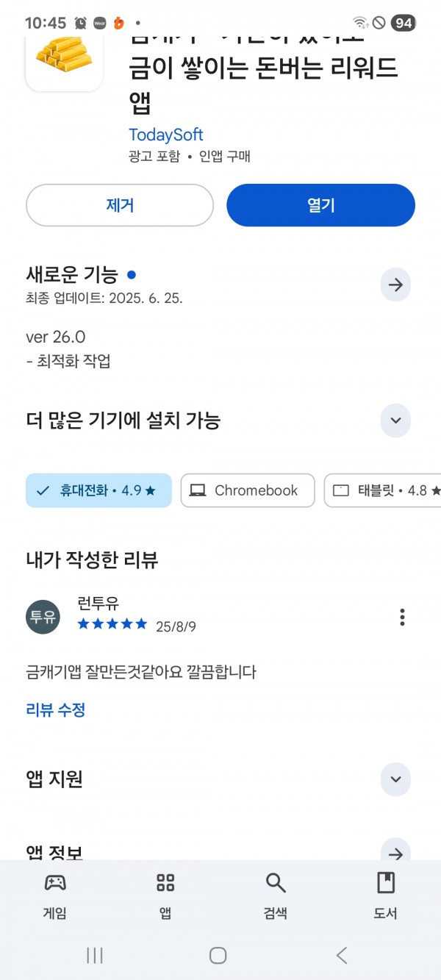Select the 휴대전화 4.9 rating chip
Screen dimensions: 441x980
98,490
